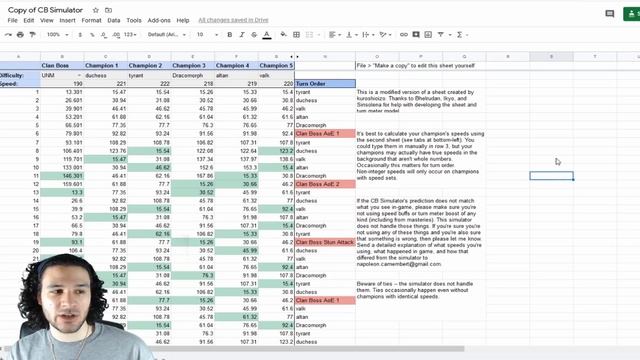Toggle italic formatting
Viewport: 640px width, 360px height.
pyautogui.click(x=242, y=35)
